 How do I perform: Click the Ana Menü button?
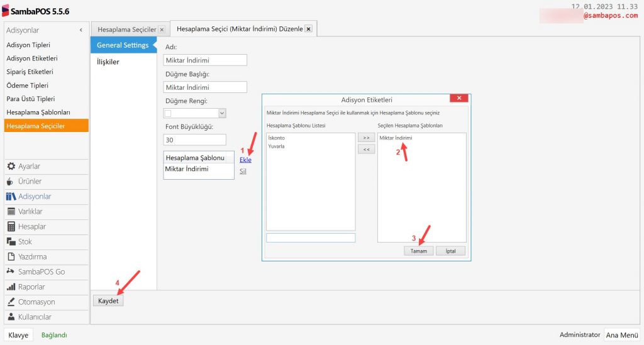(x=622, y=335)
